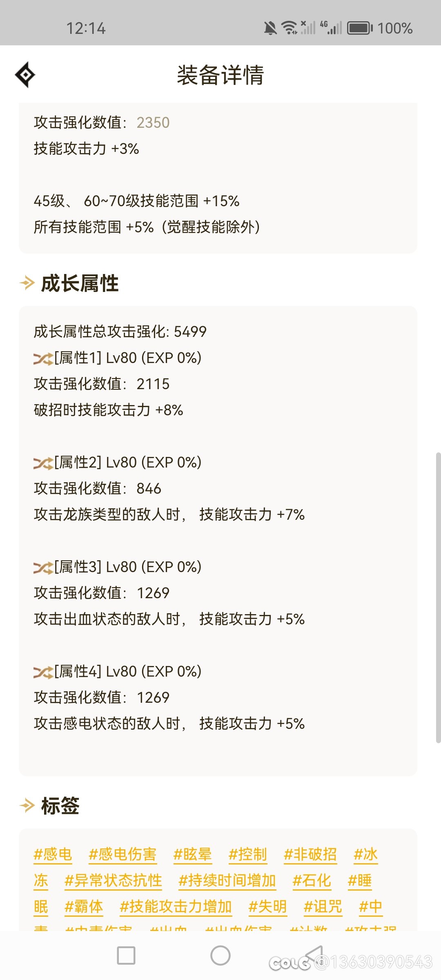The image size is (441, 980).
Task: Open the #技能攻击力增加 tag
Action: [176, 906]
